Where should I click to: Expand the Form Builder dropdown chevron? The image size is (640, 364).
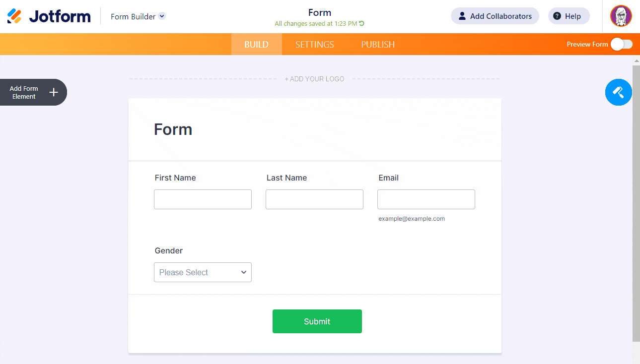tap(162, 16)
